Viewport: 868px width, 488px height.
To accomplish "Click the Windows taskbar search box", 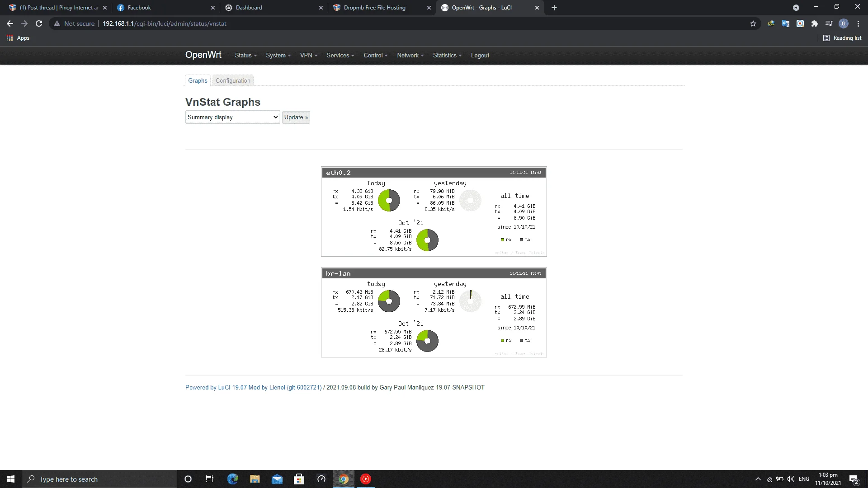I will [99, 479].
